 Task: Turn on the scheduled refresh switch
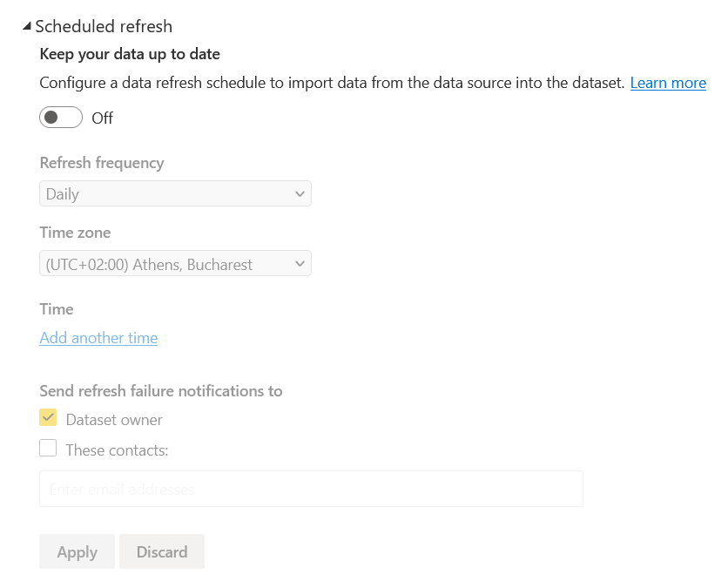(x=61, y=118)
